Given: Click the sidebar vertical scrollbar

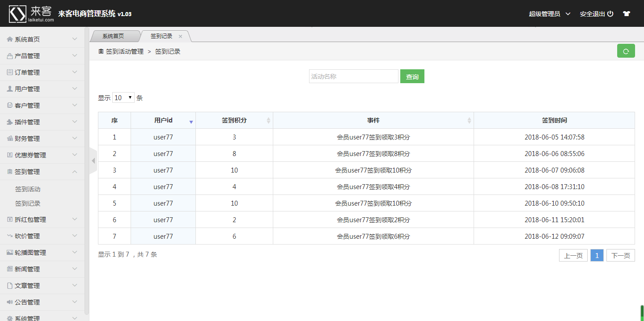Looking at the screenshot, I should pos(87,170).
